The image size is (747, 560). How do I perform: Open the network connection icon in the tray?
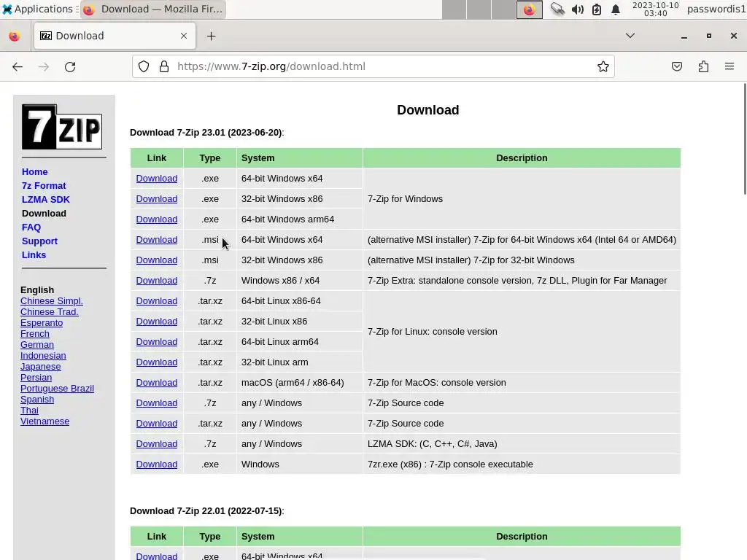557,9
